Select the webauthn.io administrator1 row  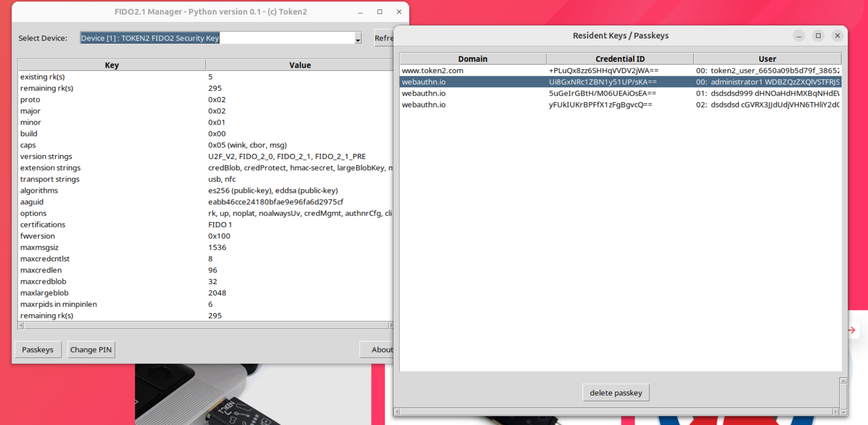(x=620, y=82)
